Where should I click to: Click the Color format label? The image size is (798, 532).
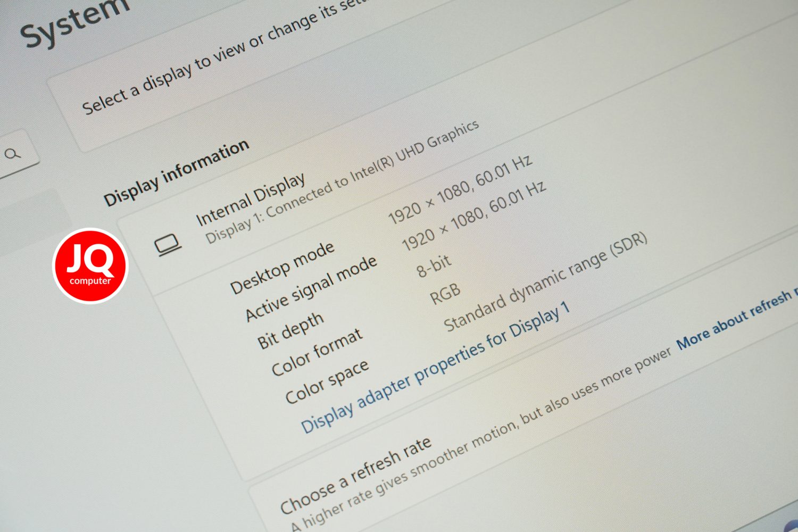click(x=317, y=352)
